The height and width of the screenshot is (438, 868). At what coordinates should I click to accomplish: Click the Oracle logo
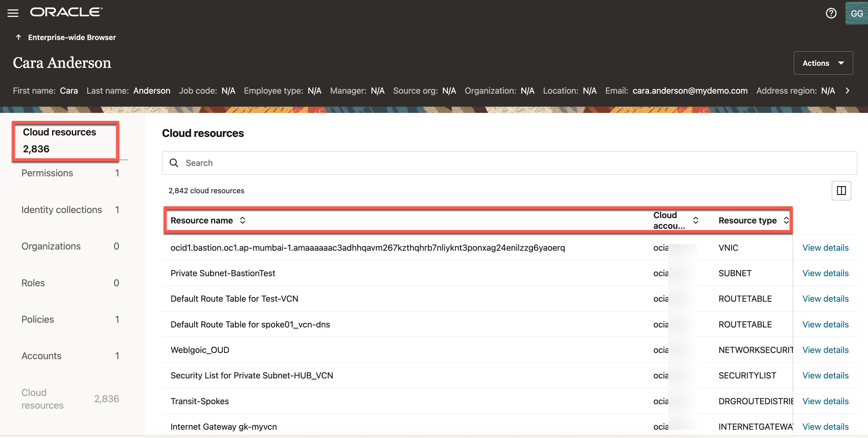[66, 12]
